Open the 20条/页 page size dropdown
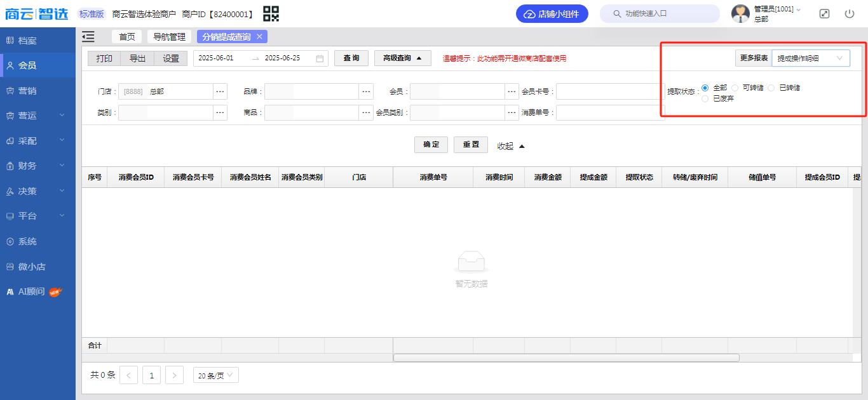 216,375
